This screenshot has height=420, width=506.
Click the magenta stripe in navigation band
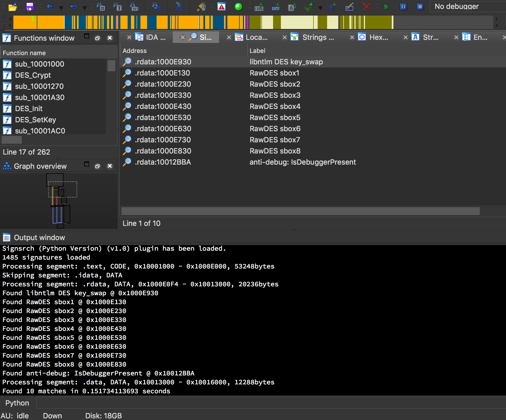pyautogui.click(x=247, y=22)
